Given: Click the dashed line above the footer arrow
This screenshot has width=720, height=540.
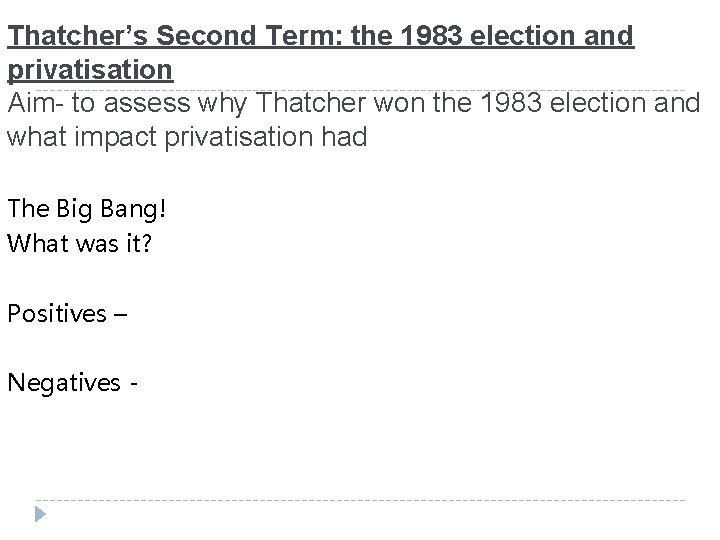Looking at the screenshot, I should (x=360, y=499).
